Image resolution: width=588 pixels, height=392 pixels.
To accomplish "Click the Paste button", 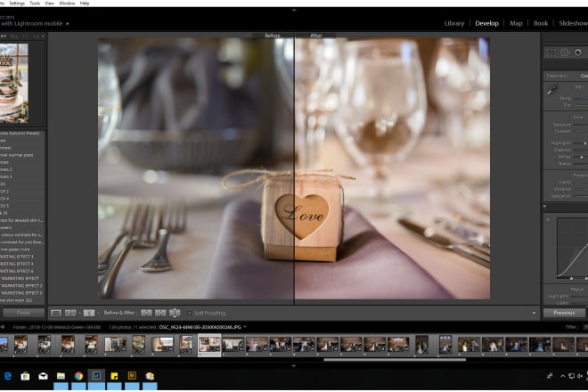I will [21, 313].
